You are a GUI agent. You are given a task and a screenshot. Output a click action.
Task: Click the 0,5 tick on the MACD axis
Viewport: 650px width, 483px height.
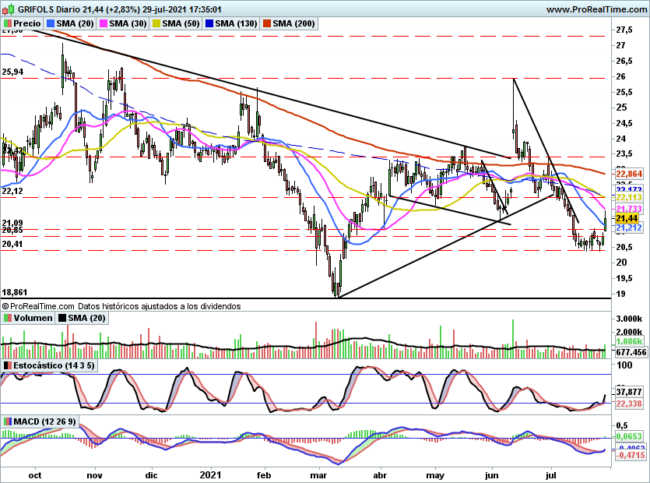pos(622,425)
